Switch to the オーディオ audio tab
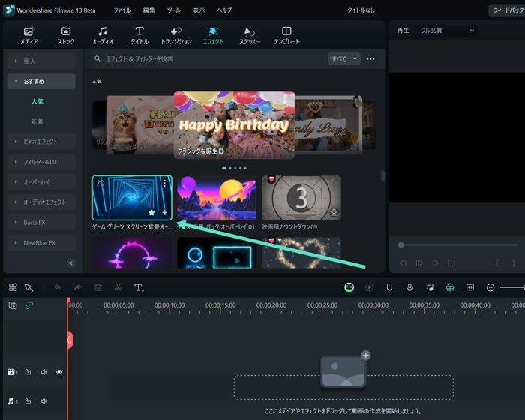This screenshot has height=420, width=525. 103,36
